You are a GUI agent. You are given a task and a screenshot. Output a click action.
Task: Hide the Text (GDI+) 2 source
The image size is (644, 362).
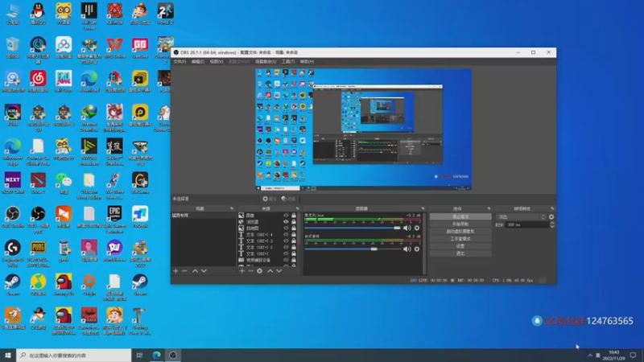287,247
